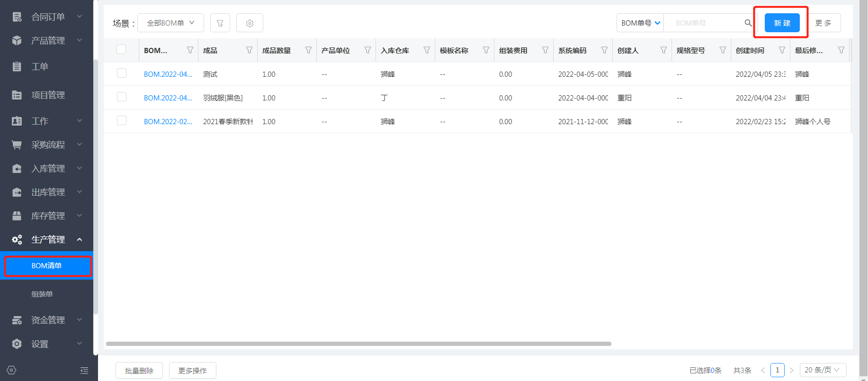Check the row for 羽绒服[黑色]

coord(122,97)
